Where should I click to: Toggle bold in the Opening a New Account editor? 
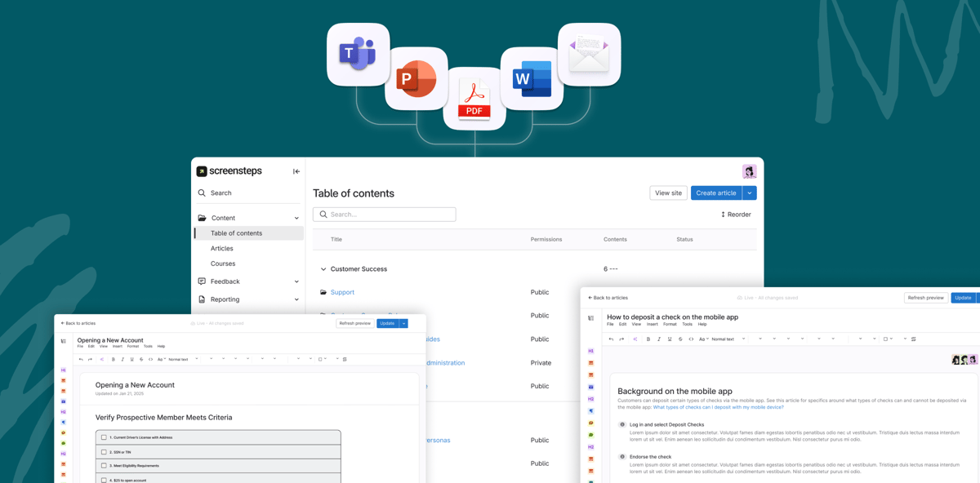[114, 359]
